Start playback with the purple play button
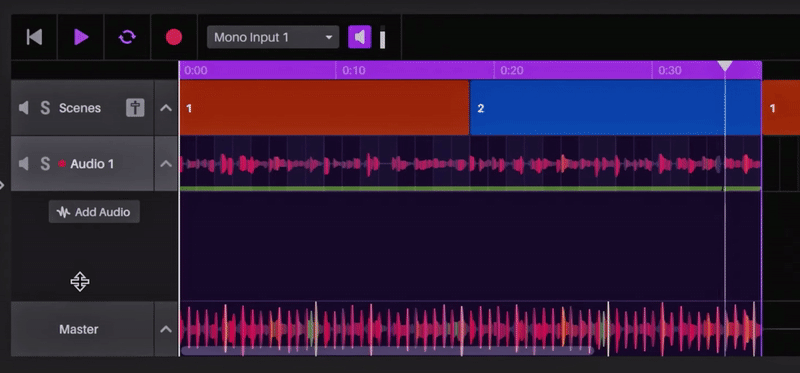 pos(81,37)
